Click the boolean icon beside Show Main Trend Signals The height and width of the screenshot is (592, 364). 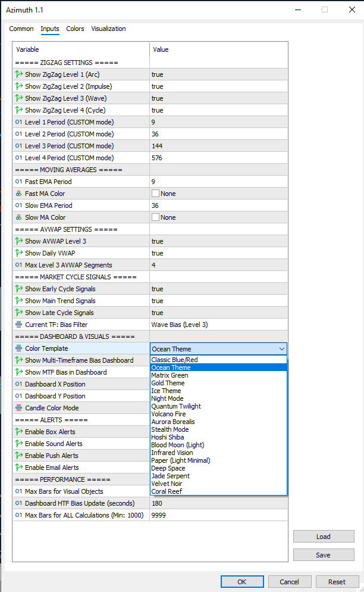click(x=19, y=301)
